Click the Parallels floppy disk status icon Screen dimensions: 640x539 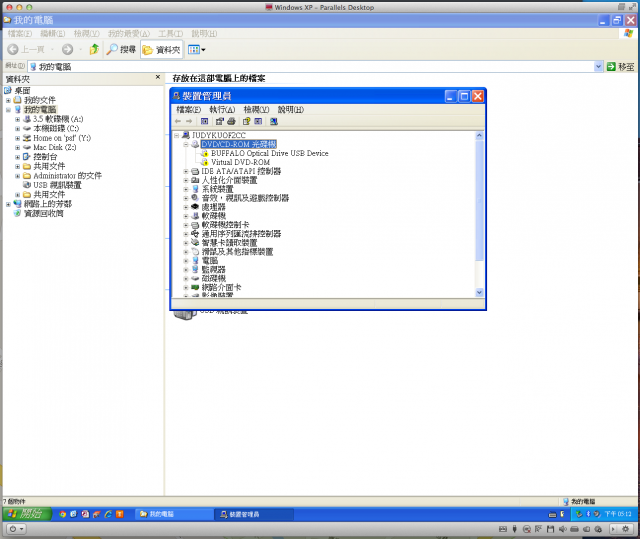[x=550, y=529]
